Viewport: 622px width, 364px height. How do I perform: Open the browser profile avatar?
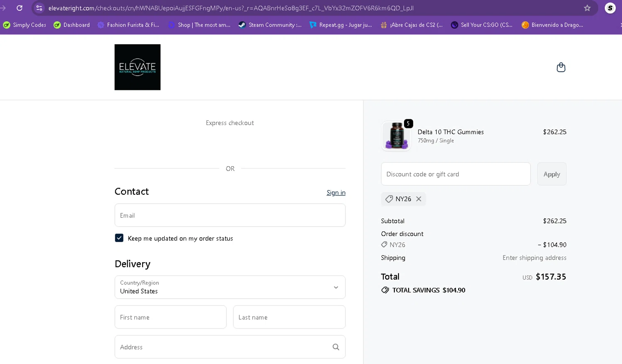[x=610, y=8]
